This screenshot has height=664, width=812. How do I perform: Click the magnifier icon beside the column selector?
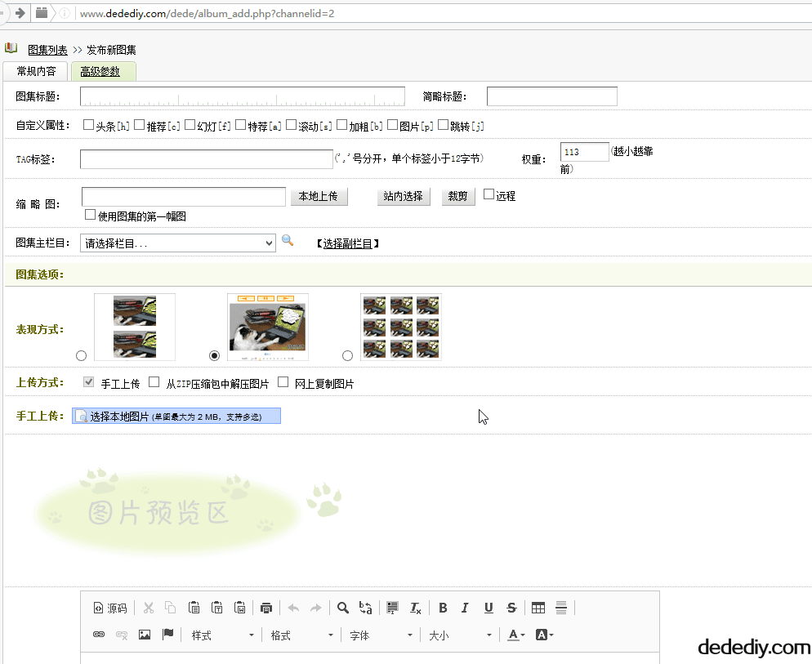point(288,240)
